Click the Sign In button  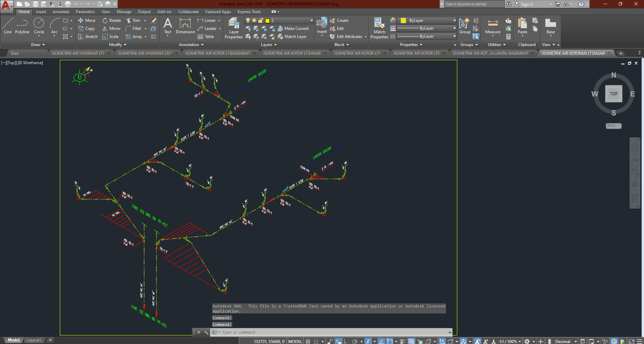pos(527,4)
